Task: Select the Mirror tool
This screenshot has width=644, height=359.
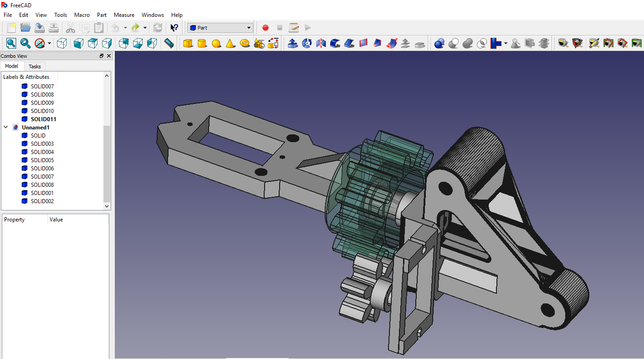Action: (321, 43)
